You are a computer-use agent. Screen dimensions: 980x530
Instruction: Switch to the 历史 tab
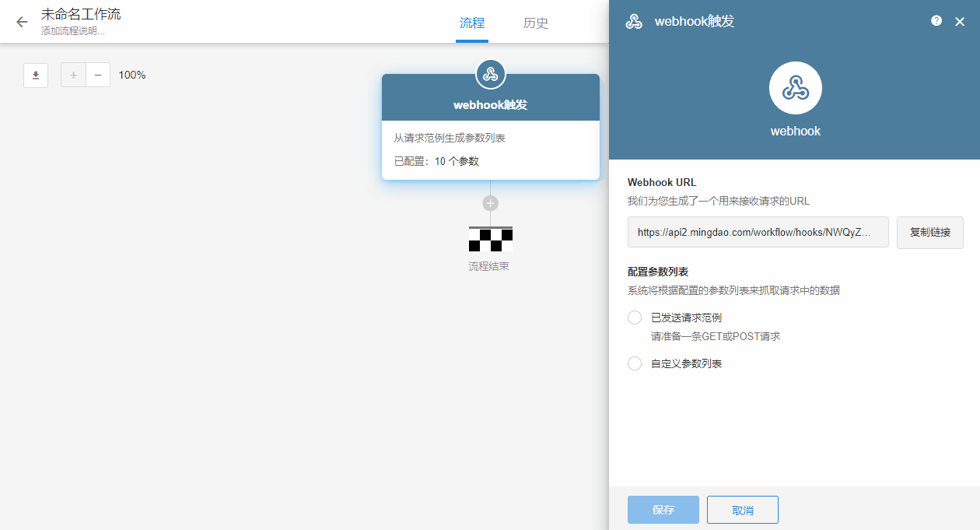pos(536,23)
